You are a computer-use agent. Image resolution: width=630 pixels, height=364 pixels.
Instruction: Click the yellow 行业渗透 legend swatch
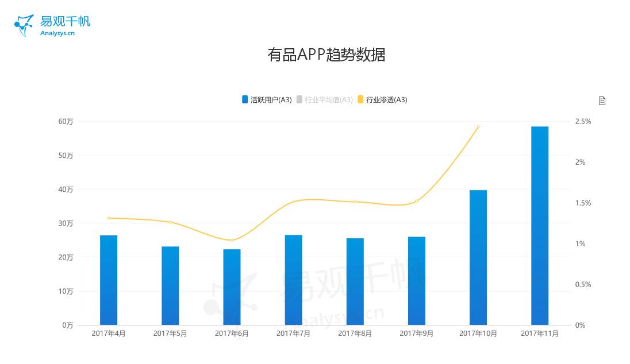(360, 99)
